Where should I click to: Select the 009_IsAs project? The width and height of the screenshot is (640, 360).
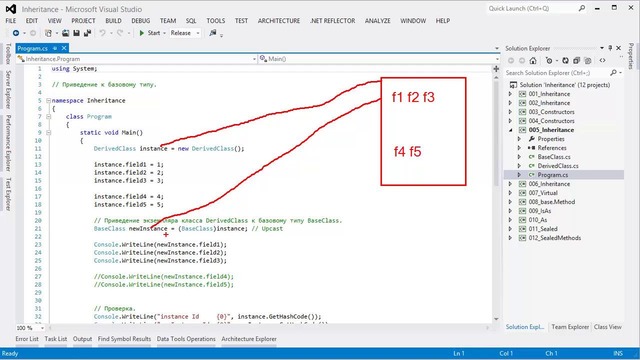pyautogui.click(x=540, y=211)
